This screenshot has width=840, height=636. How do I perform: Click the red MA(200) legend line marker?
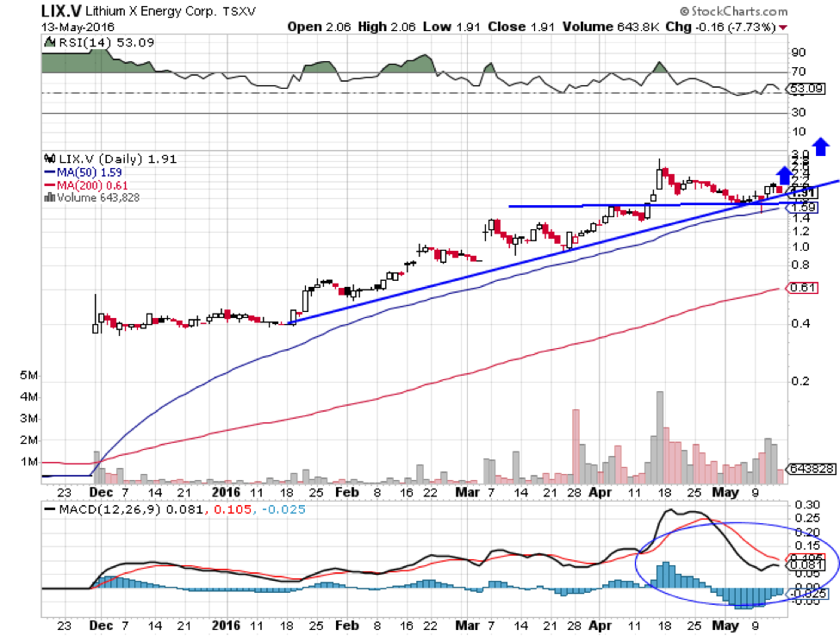(49, 185)
